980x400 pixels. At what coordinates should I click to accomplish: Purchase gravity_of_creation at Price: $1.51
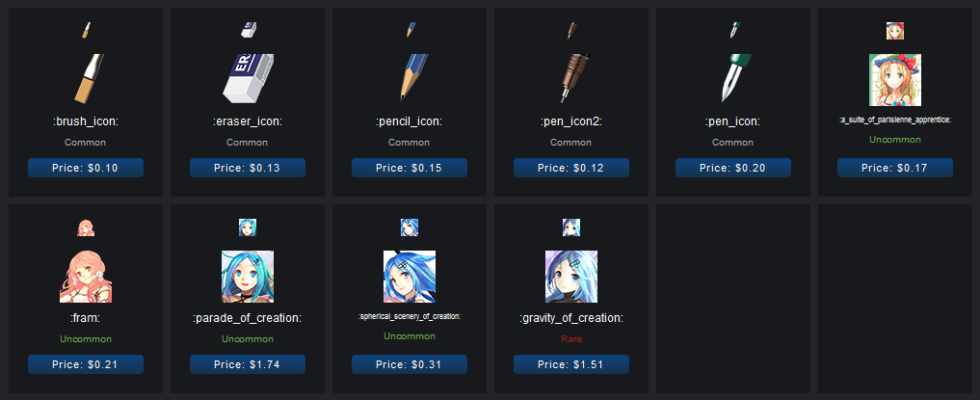(x=571, y=364)
